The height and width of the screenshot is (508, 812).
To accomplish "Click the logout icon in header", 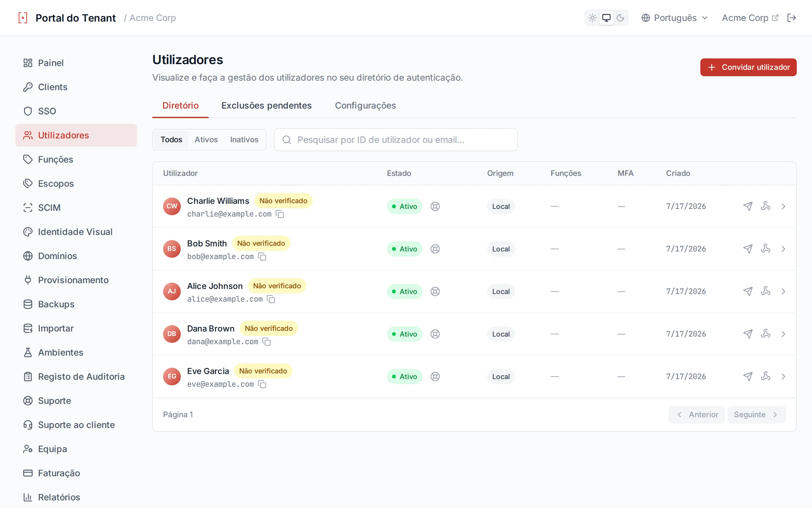I will tap(791, 18).
